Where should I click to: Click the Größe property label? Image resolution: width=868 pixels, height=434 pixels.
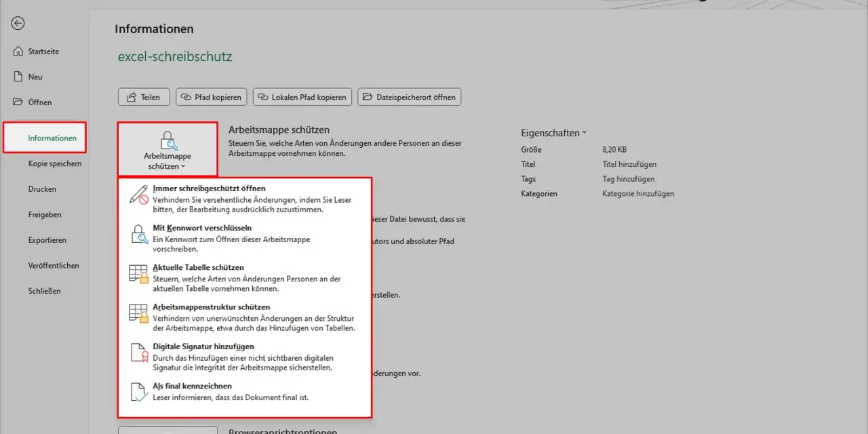531,149
